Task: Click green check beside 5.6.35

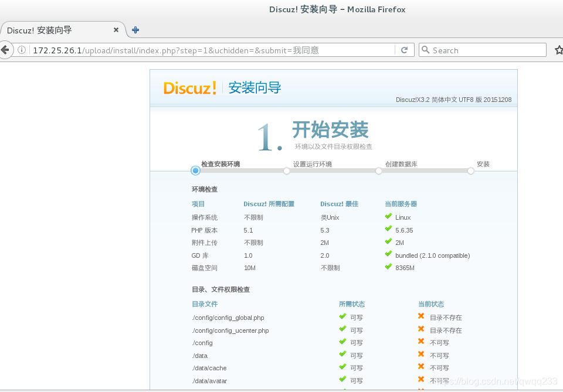Action: pos(388,229)
